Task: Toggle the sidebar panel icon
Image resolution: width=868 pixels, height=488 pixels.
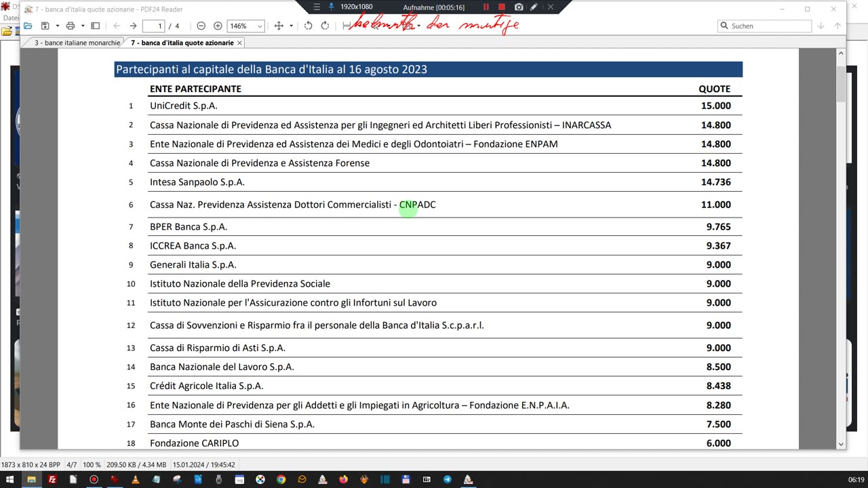Action: click(x=96, y=26)
